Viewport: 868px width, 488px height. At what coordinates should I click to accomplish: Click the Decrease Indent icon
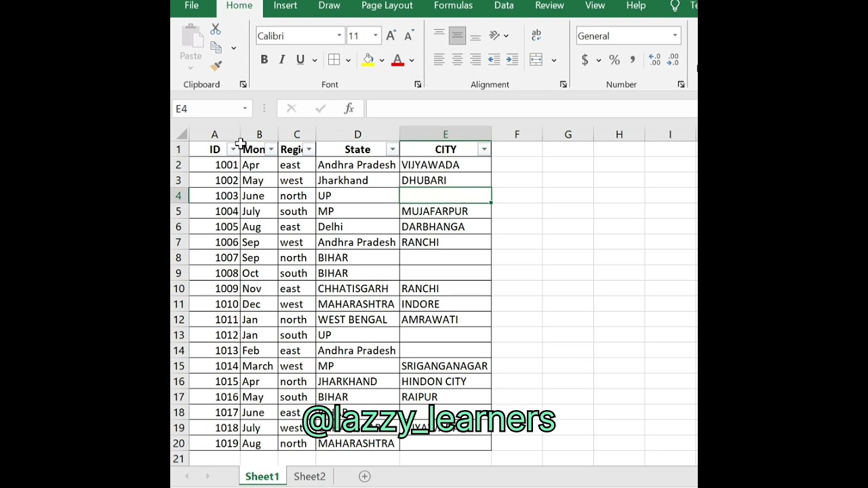[x=494, y=60]
